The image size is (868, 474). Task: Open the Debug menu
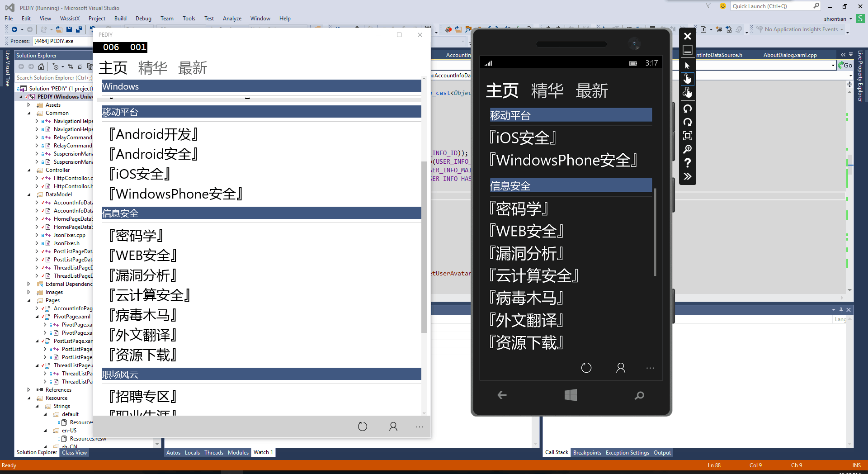[x=143, y=19]
